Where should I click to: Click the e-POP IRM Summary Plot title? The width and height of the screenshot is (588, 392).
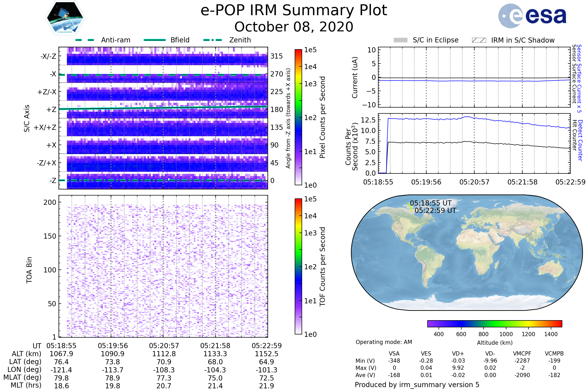294,11
